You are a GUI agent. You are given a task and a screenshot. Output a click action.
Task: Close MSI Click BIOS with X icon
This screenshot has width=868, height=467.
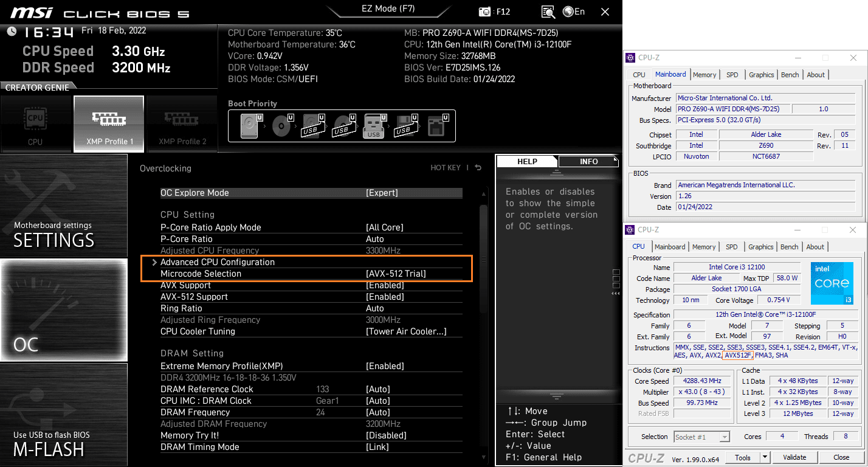pyautogui.click(x=605, y=12)
